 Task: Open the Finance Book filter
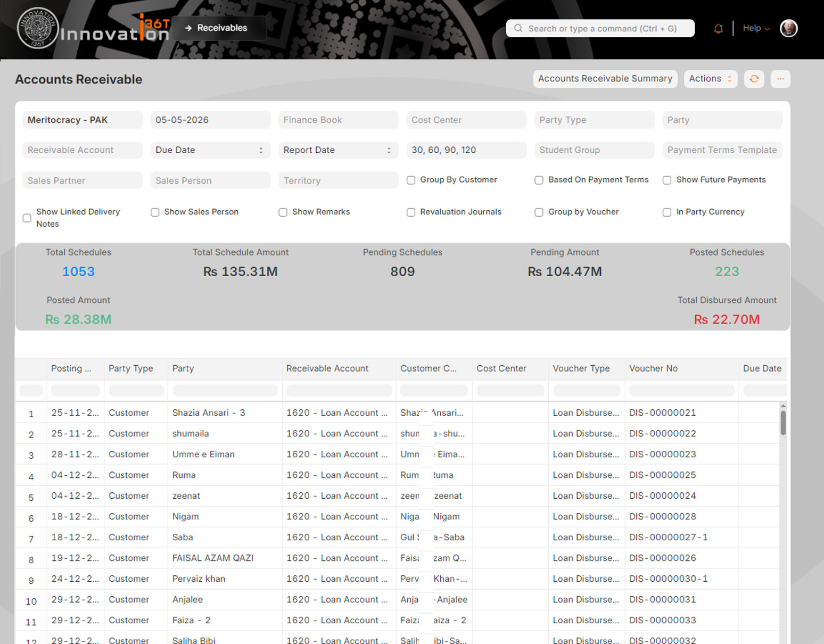click(339, 120)
